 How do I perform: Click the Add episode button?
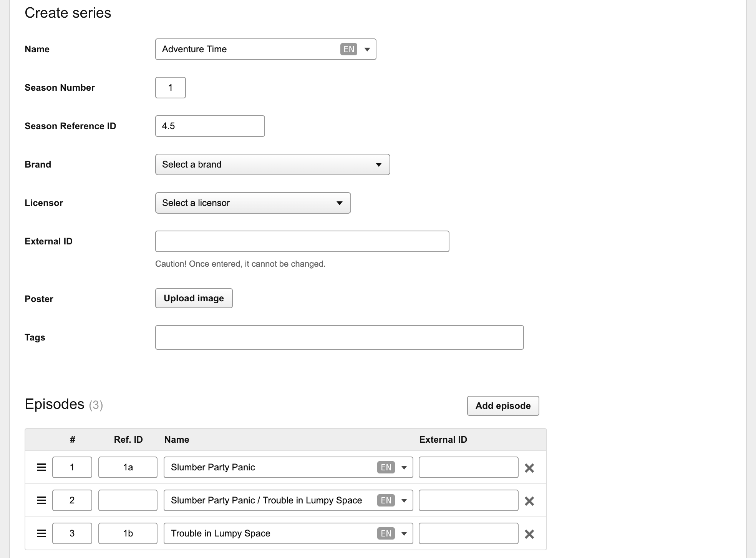tap(503, 406)
